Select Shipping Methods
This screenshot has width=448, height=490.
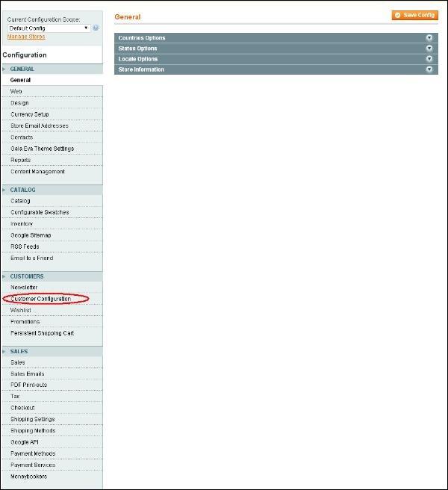33,431
